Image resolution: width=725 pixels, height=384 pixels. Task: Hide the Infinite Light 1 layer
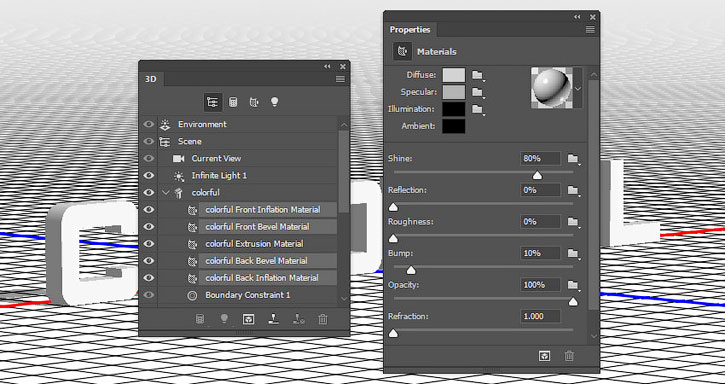(148, 175)
